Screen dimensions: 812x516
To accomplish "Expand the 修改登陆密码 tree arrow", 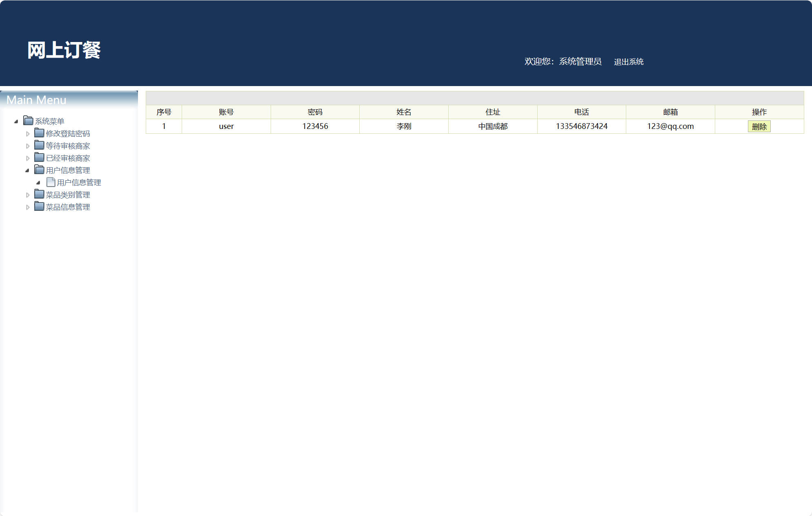I will (x=27, y=134).
